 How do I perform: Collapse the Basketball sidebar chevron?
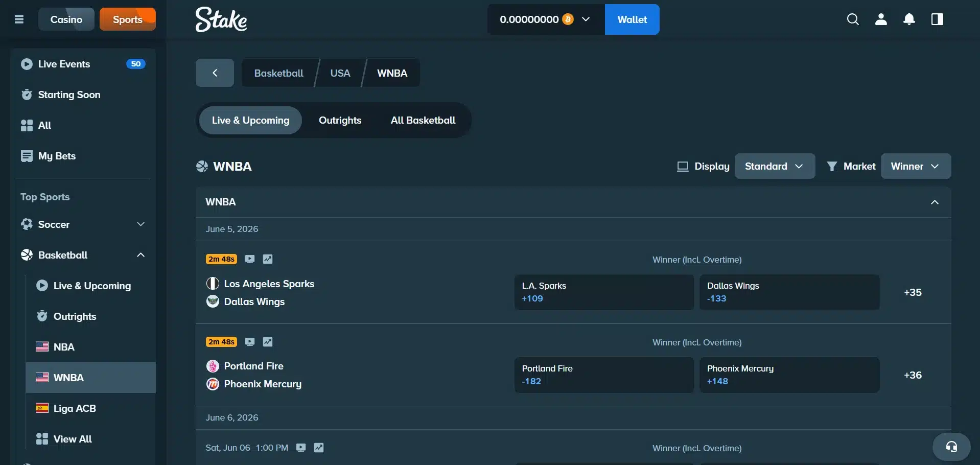click(141, 255)
